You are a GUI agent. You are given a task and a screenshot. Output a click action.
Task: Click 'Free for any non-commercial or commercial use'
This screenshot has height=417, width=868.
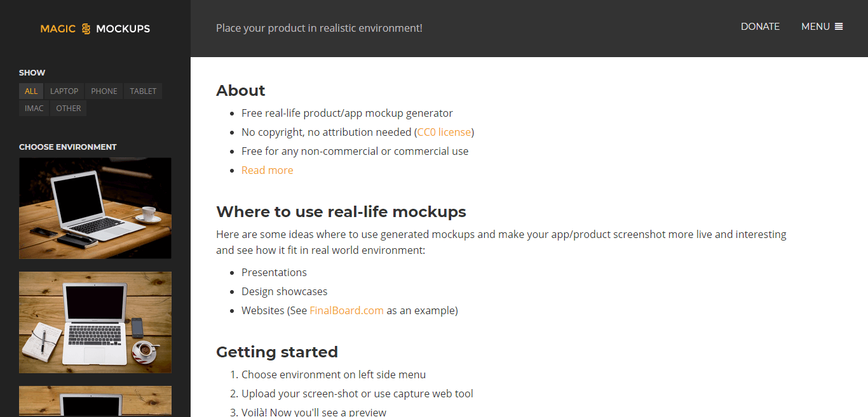[x=355, y=151]
